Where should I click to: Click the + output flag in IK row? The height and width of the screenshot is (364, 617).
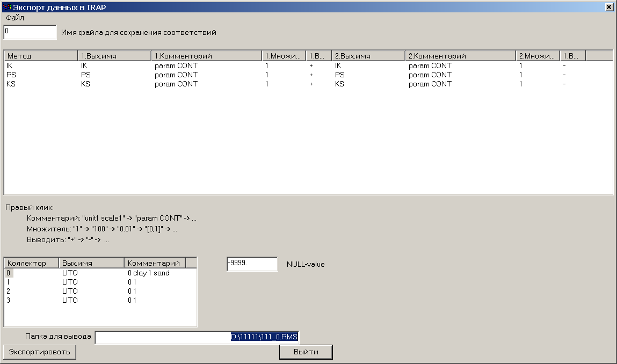[x=311, y=65]
